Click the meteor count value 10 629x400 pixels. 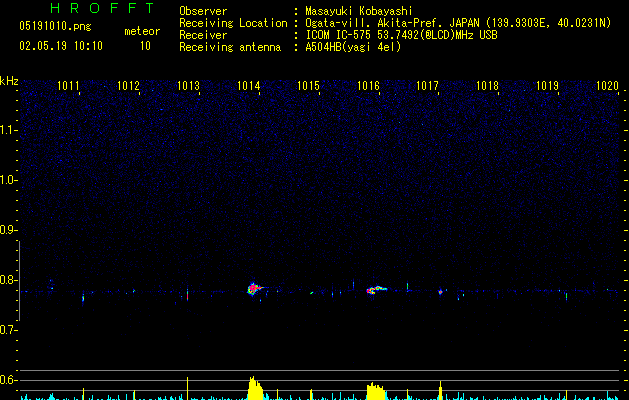(145, 46)
